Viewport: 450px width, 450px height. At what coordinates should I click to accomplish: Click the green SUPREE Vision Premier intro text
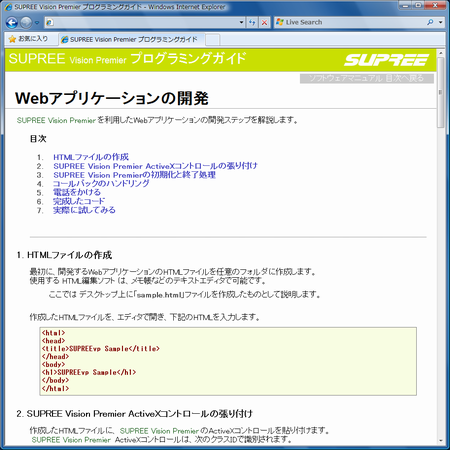coord(56,120)
